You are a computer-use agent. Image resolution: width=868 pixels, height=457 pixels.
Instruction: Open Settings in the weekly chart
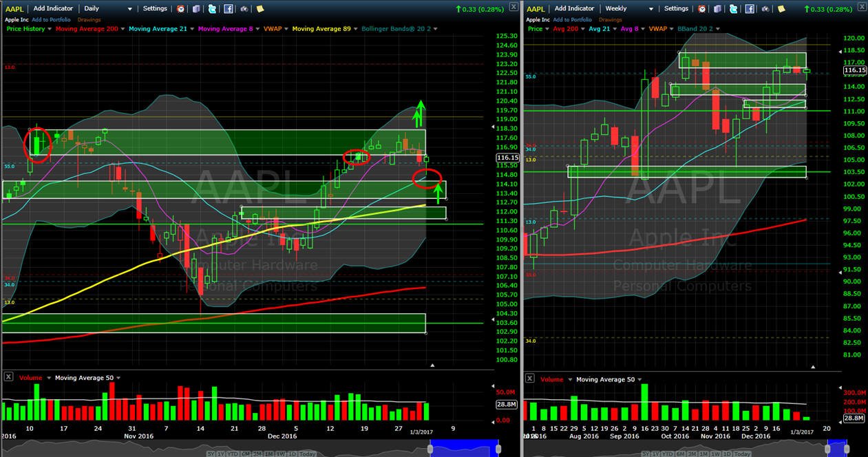point(676,9)
